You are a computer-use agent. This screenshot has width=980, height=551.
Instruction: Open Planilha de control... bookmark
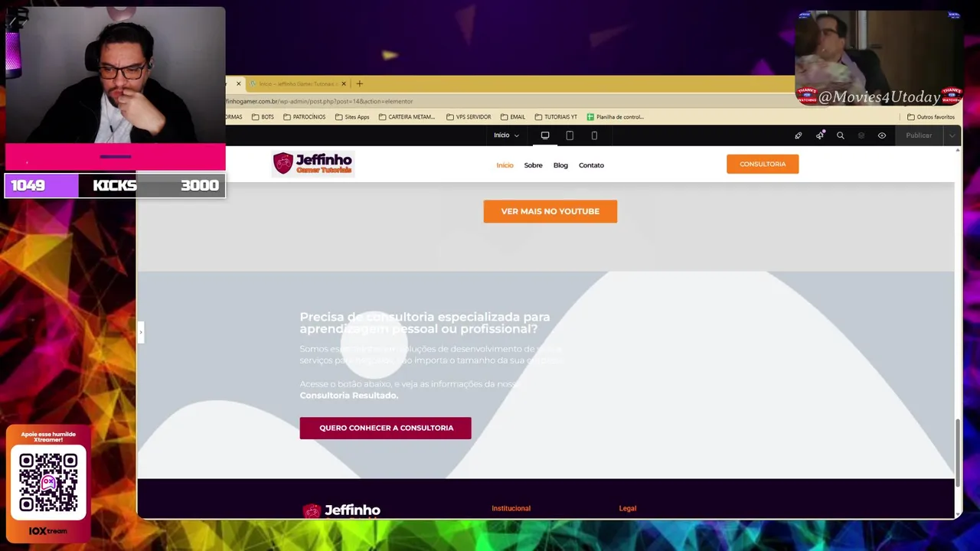pyautogui.click(x=616, y=117)
